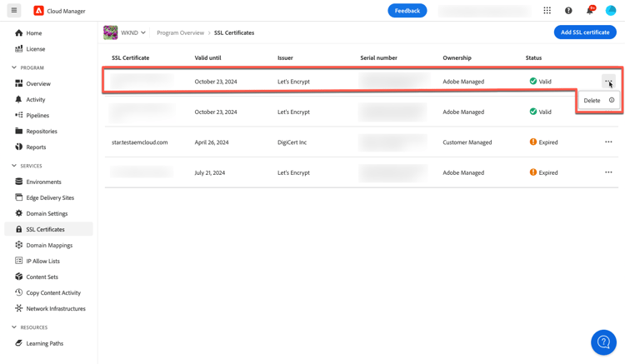Screen dimensions: 625x364
Task: Go to Program Overview breadcrumb
Action: click(180, 32)
